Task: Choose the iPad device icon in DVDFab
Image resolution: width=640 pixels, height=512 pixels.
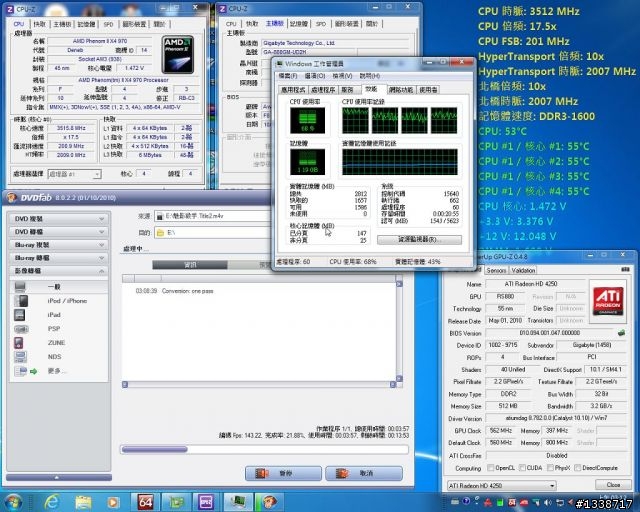Action: [x=19, y=315]
